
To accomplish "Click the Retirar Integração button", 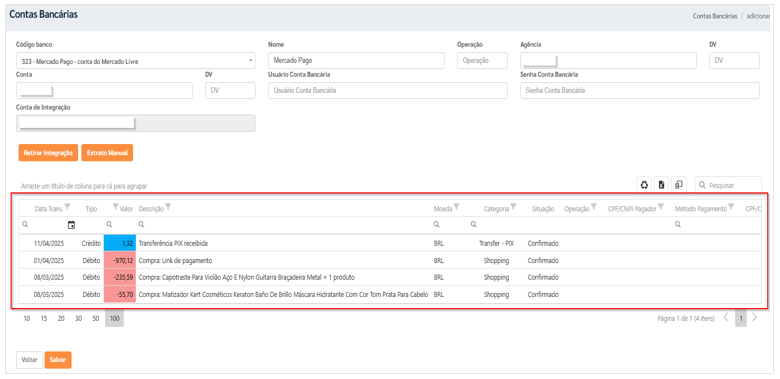I will click(x=48, y=153).
